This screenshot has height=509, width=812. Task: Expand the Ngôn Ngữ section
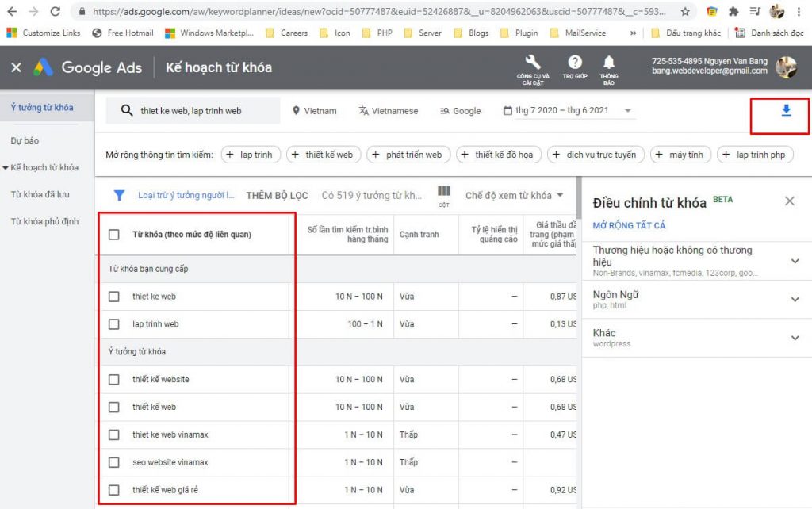click(x=795, y=299)
